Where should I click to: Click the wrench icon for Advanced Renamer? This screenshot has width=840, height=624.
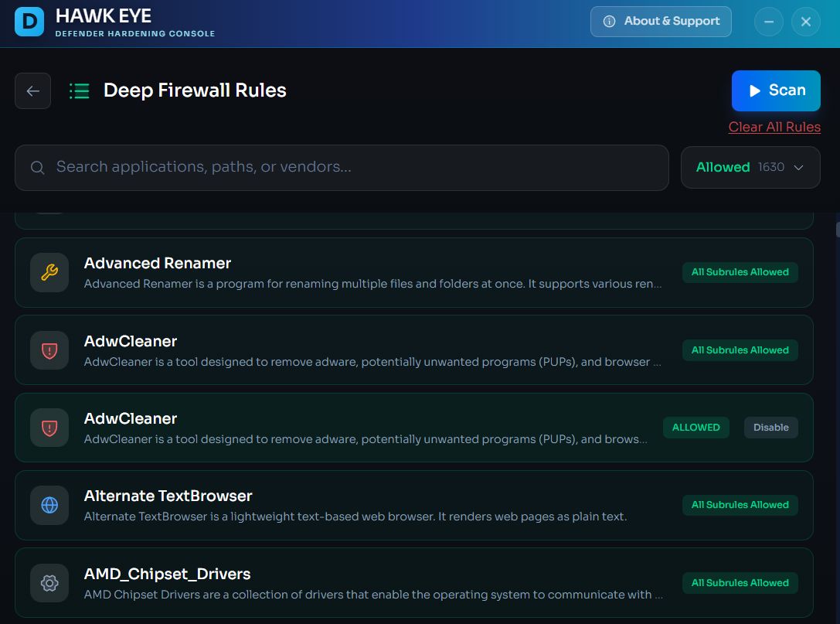[49, 272]
